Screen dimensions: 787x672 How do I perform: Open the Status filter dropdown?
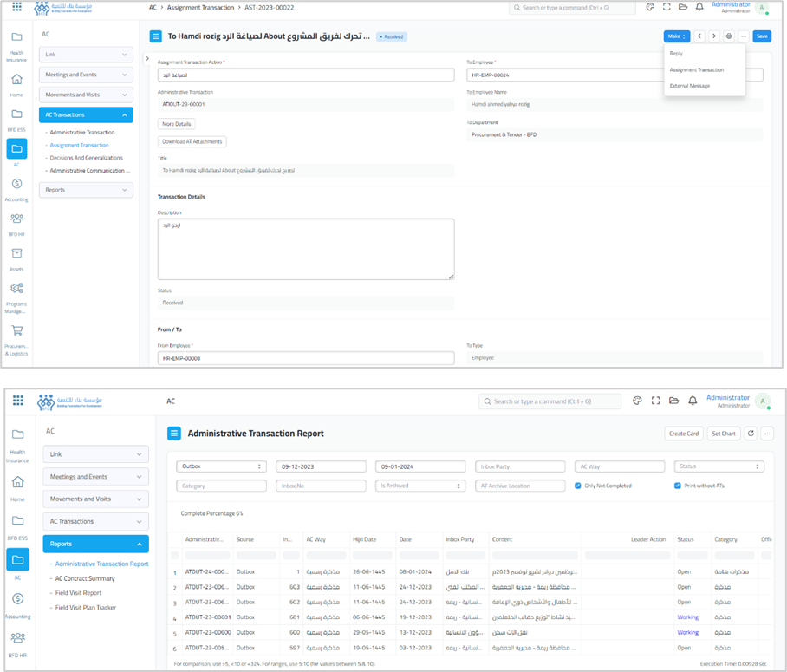(x=719, y=466)
